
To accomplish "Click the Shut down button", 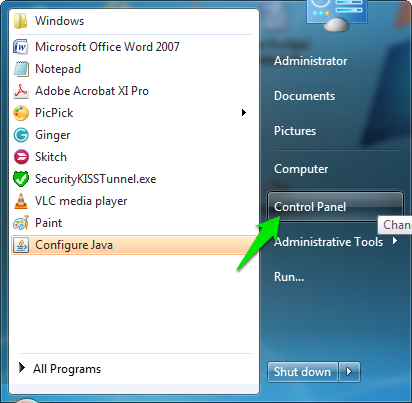I will tap(302, 371).
